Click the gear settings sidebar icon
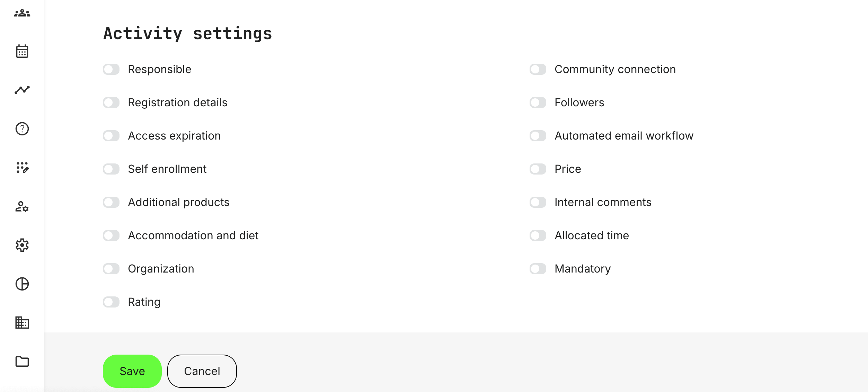The height and width of the screenshot is (392, 868). pos(22,245)
